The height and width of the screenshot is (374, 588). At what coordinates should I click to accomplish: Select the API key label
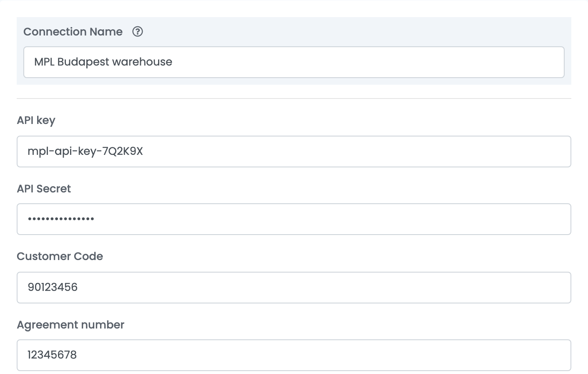36,121
